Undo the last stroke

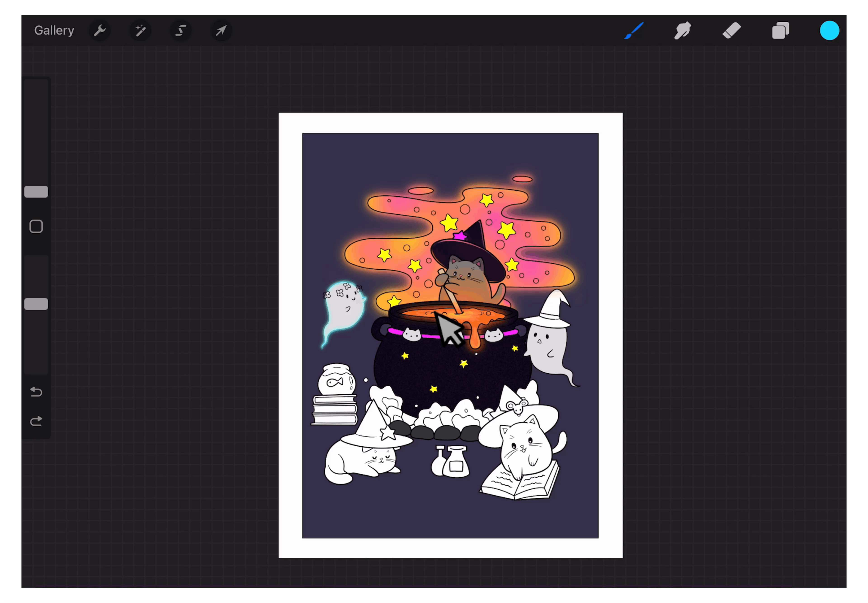click(x=36, y=392)
